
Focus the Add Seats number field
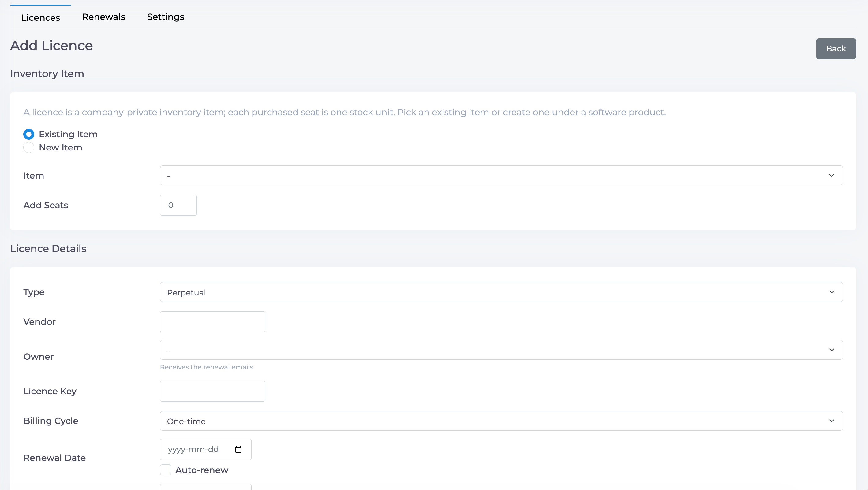point(178,205)
